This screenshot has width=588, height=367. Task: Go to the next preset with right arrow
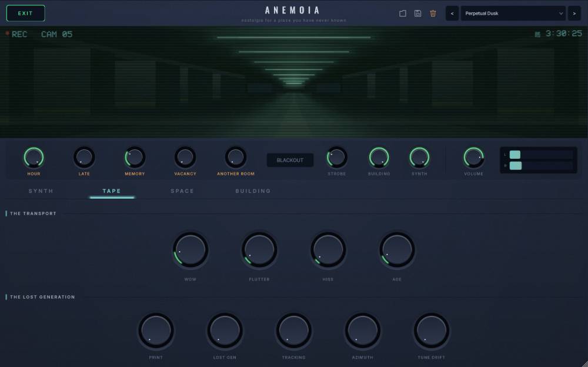click(x=574, y=14)
